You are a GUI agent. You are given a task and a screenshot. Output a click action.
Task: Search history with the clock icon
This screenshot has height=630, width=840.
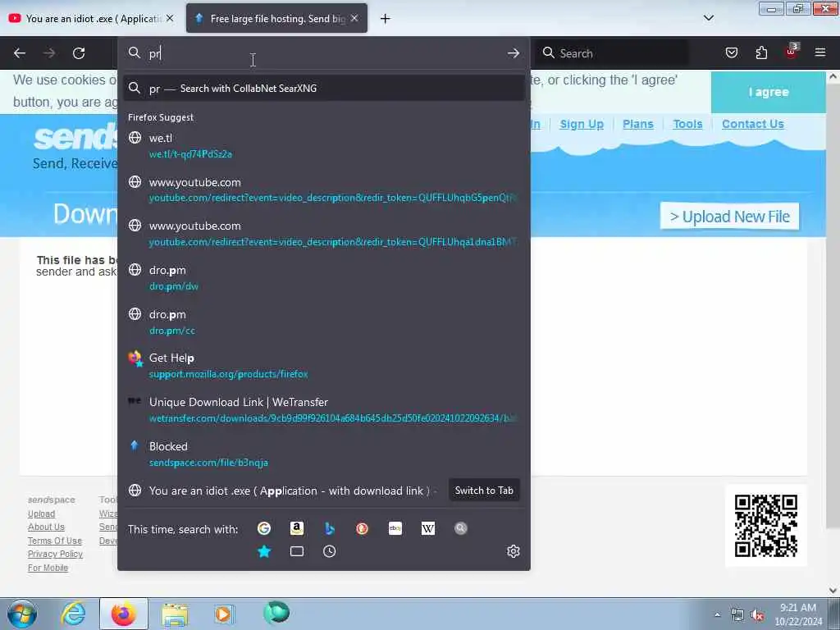330,551
